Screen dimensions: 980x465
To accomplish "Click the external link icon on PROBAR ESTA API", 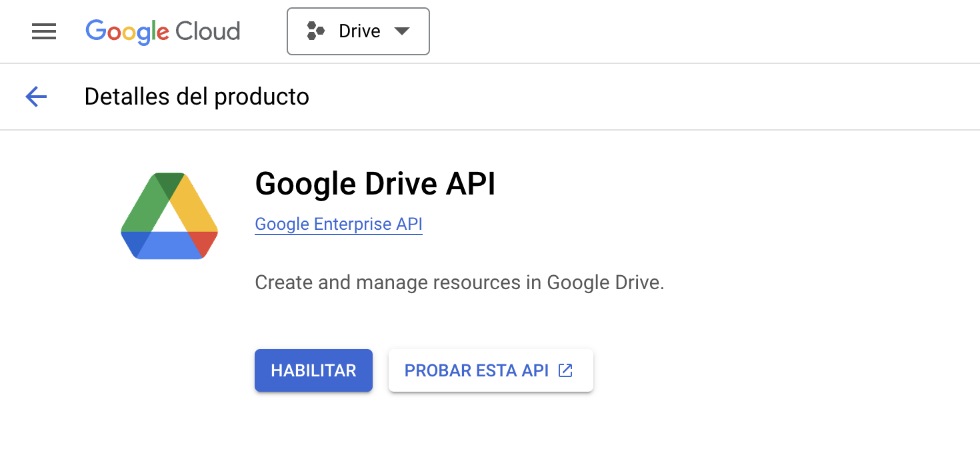I will coord(565,370).
